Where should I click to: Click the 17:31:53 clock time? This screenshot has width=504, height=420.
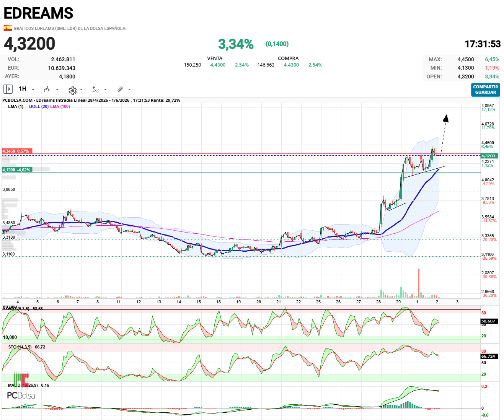(483, 44)
